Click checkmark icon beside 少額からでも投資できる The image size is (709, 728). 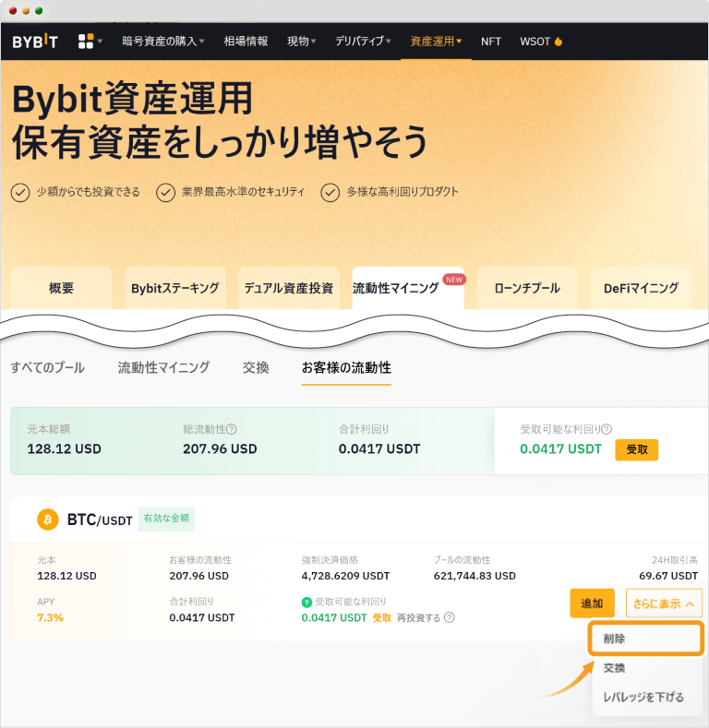pos(20,192)
